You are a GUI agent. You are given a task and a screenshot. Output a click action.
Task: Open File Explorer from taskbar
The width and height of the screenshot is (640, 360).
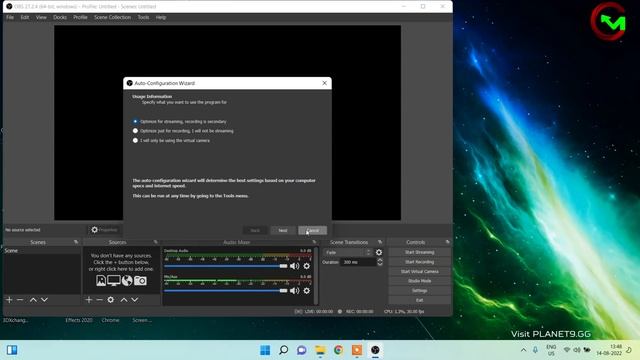click(x=320, y=350)
